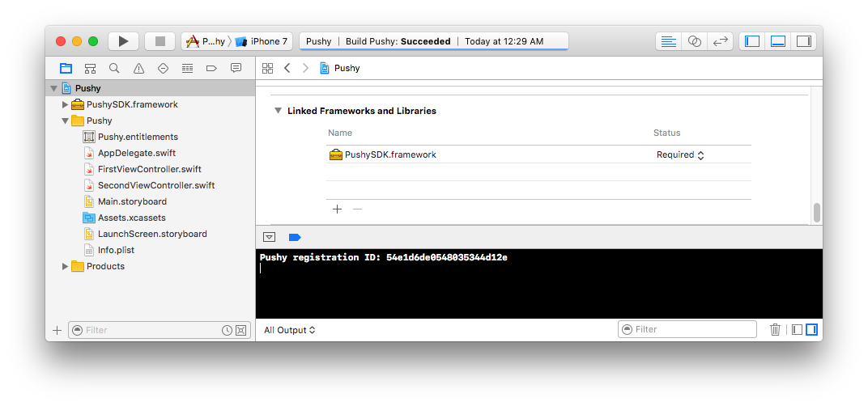This screenshot has height=406, width=868.
Task: Open the Issue navigator
Action: click(138, 68)
